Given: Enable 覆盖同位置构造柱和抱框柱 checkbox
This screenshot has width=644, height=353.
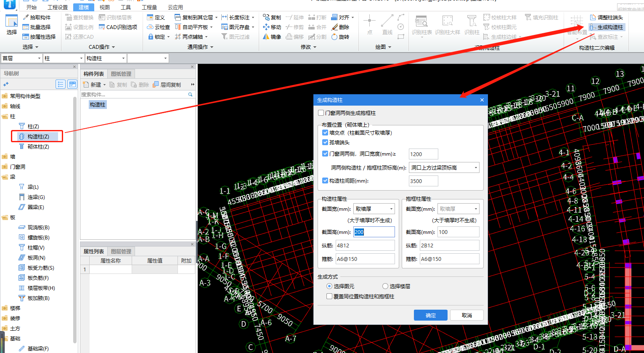Looking at the screenshot, I should (x=329, y=296).
